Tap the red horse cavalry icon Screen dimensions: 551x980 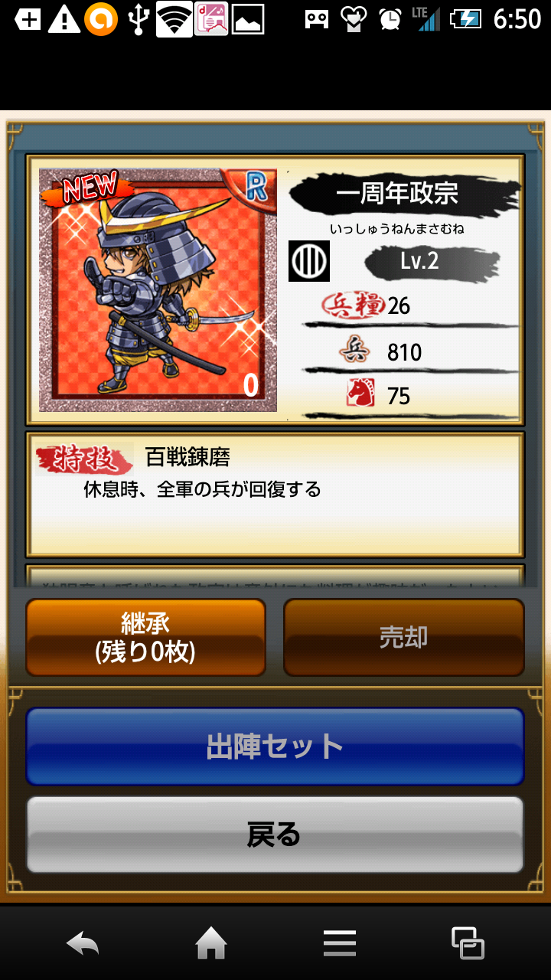click(x=360, y=393)
